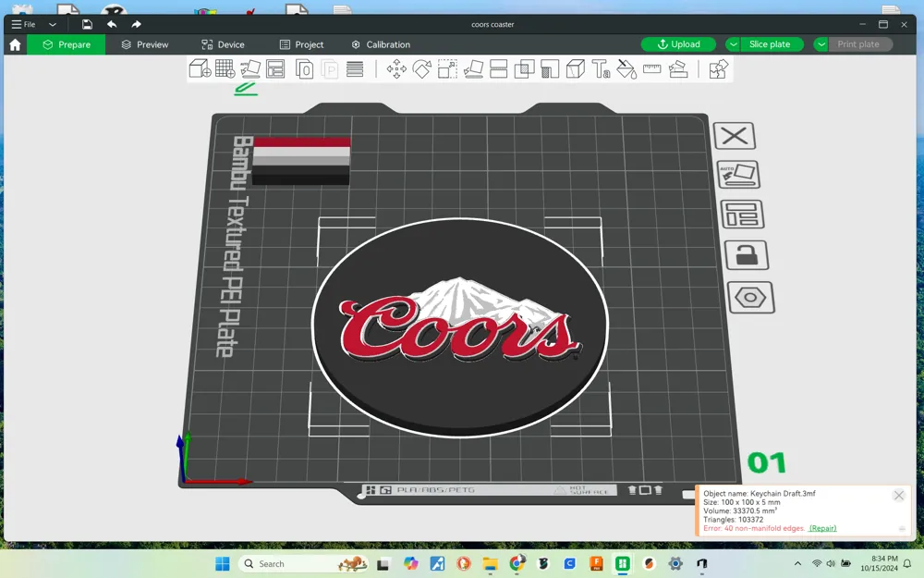
Task: Pick the Color painting bucket tool
Action: click(x=626, y=69)
